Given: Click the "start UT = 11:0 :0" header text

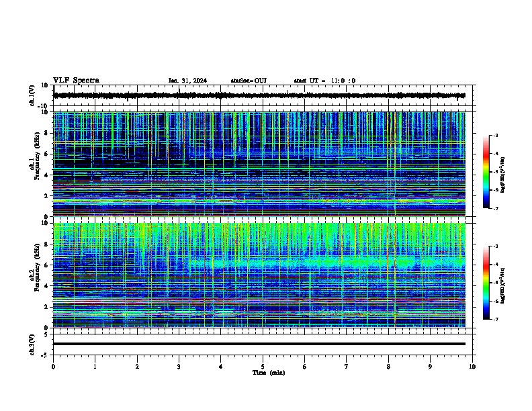Looking at the screenshot, I should (x=324, y=81).
